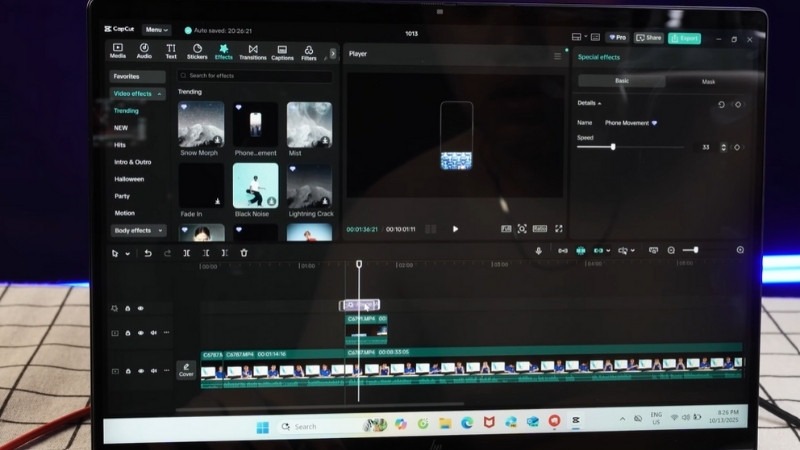
Task: Switch to the Mask tab
Action: pyautogui.click(x=708, y=80)
